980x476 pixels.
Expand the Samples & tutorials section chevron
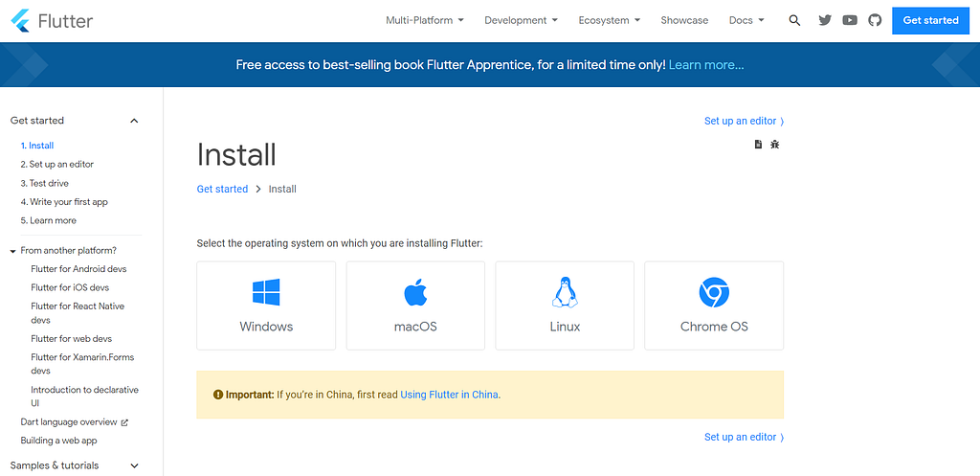tap(134, 465)
